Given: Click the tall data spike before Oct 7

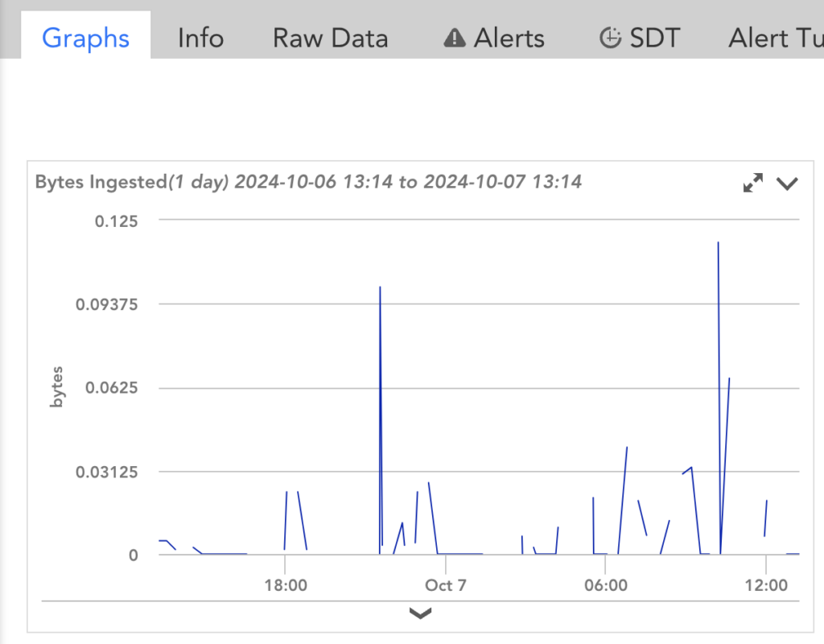Looking at the screenshot, I should pos(381,420).
